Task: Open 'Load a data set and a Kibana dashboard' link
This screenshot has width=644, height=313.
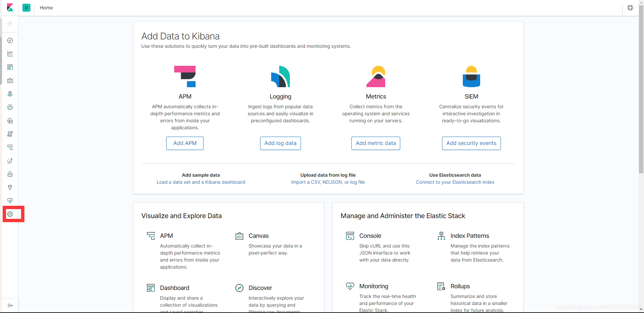Action: (x=201, y=182)
